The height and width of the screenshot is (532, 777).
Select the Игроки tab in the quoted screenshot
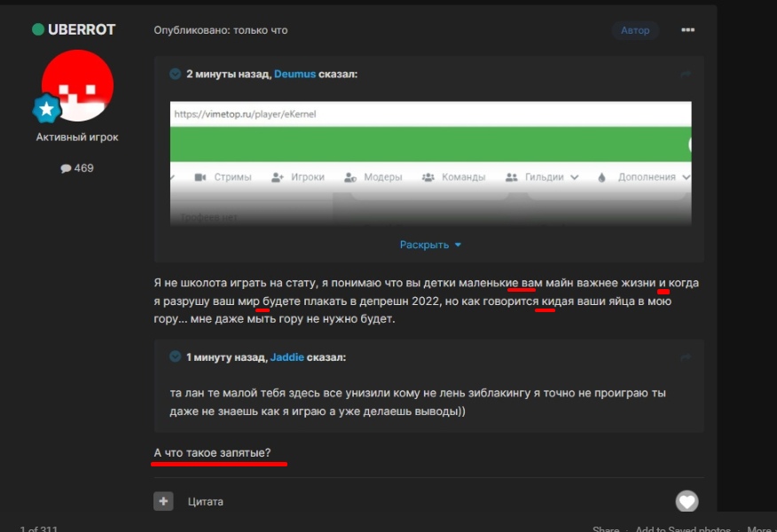pyautogui.click(x=299, y=177)
